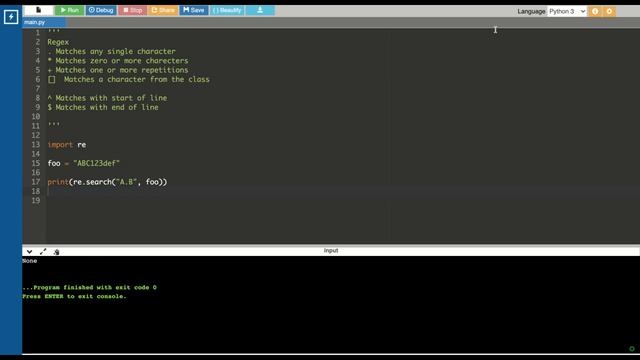Click the '+ Matches one or more repetitions' line
This screenshot has height=360, width=640.
point(118,70)
